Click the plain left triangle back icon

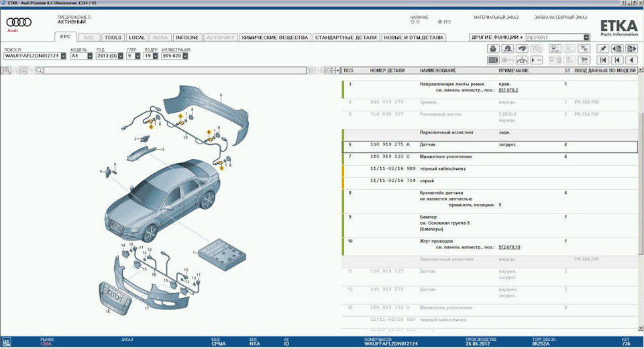pos(631,60)
